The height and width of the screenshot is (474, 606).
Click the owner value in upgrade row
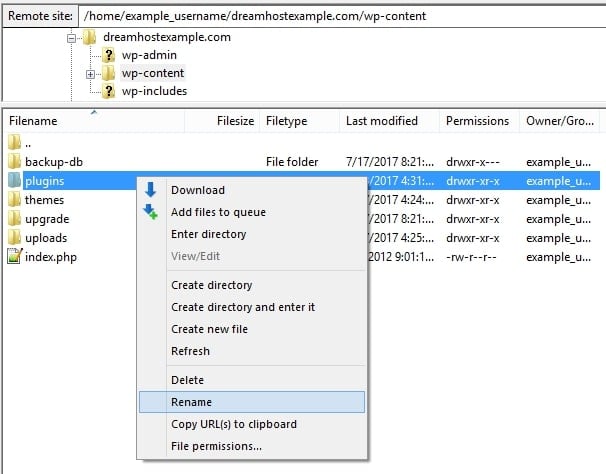(x=558, y=219)
